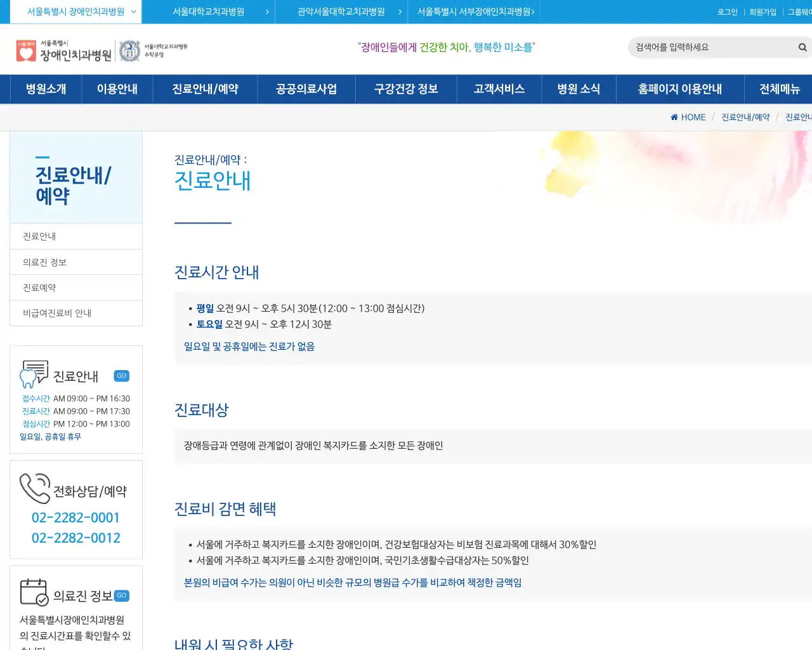The width and height of the screenshot is (812, 650).
Task: Click the Seoul dental hospital heart logo
Action: coord(26,51)
